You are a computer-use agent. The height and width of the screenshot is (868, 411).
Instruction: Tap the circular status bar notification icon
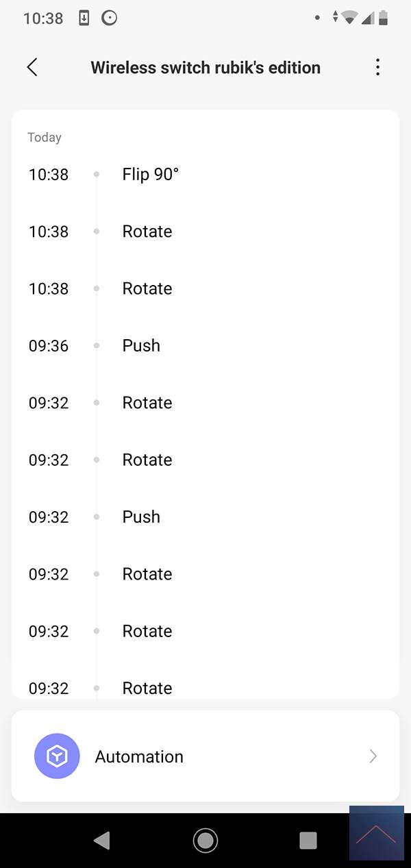pos(110,18)
